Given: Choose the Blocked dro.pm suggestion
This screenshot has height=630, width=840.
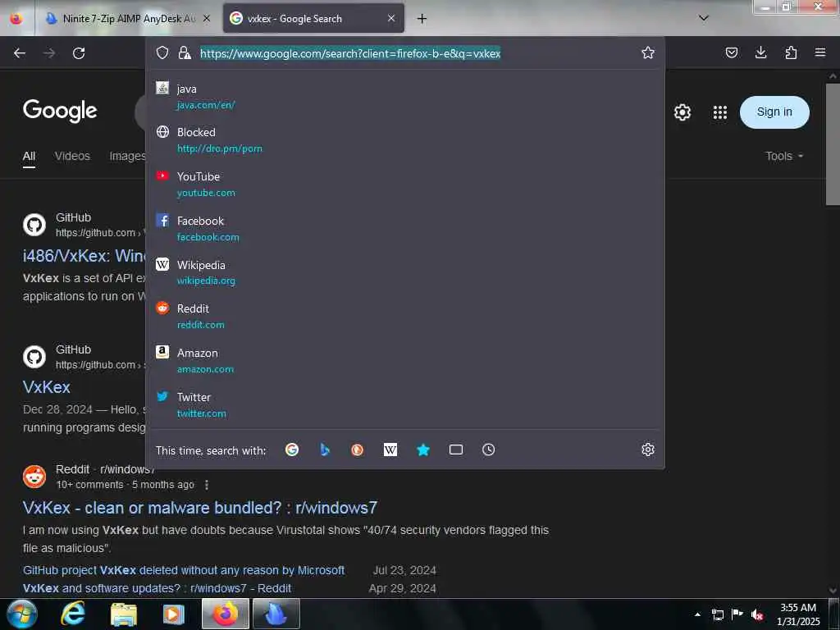Looking at the screenshot, I should (405, 140).
